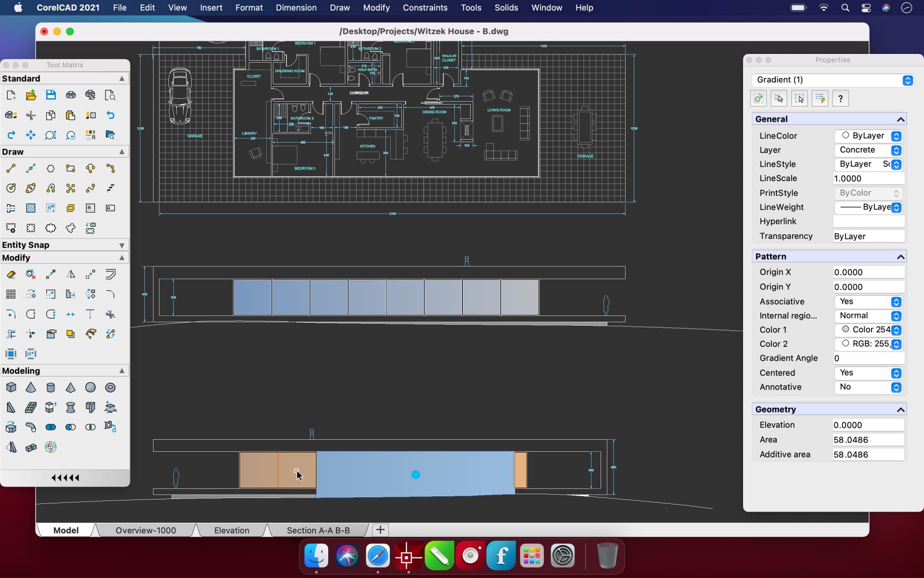Collapse the Modify tool group
Image resolution: width=924 pixels, height=578 pixels.
122,258
